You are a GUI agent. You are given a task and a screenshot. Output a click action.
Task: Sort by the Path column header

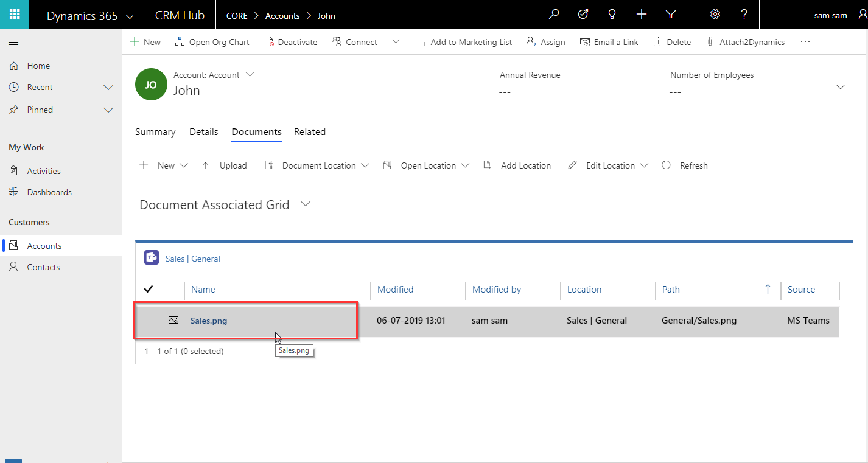671,290
